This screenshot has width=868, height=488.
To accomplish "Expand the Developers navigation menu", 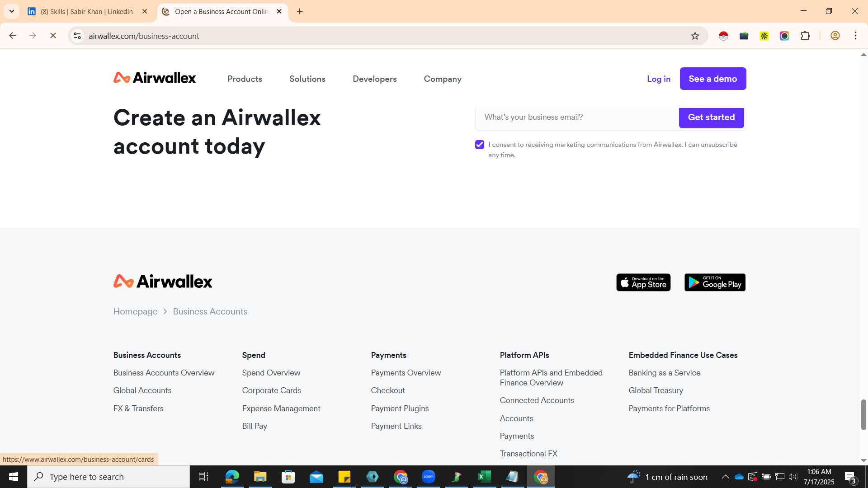I will pos(375,79).
